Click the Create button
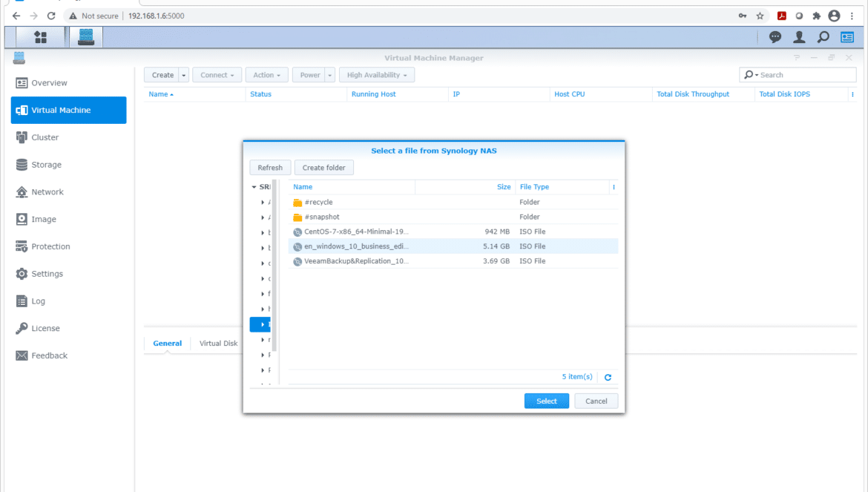Image resolution: width=868 pixels, height=492 pixels. (162, 75)
